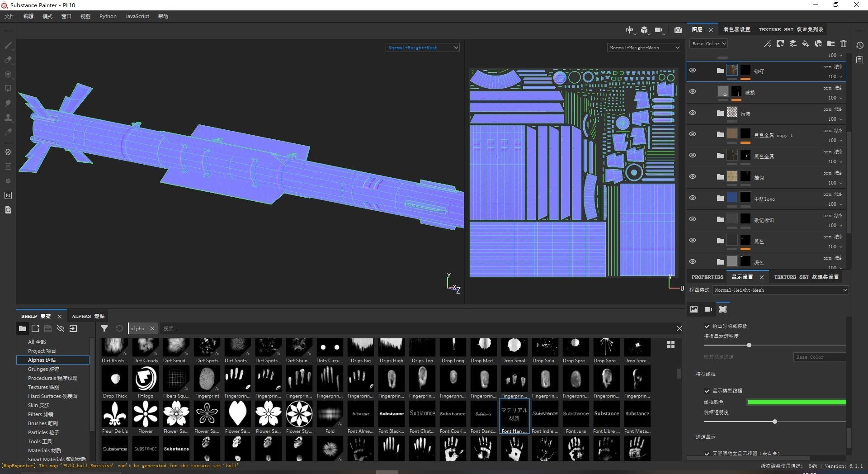Open 2D viewport Normal+Height+Mesh dropdown

tap(644, 47)
